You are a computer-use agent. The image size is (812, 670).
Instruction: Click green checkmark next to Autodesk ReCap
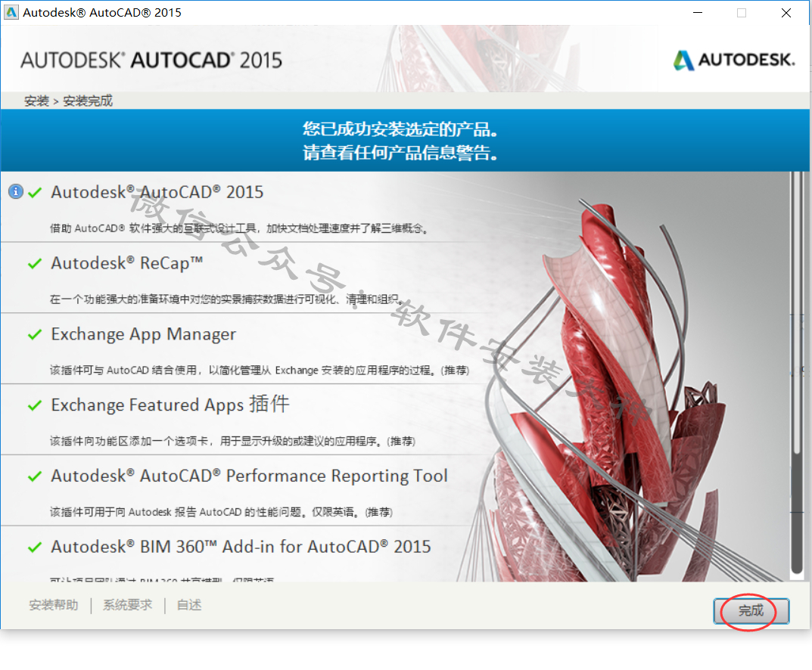pyautogui.click(x=35, y=263)
